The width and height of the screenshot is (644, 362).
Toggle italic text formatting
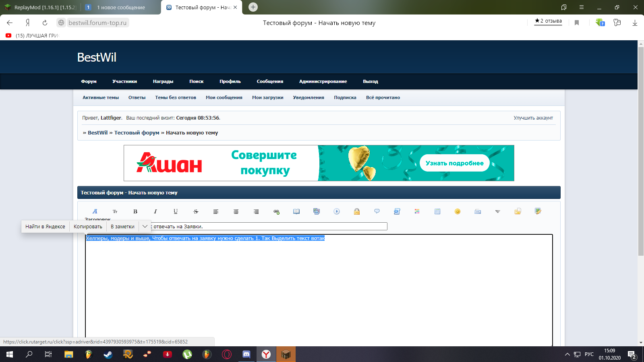tap(155, 211)
